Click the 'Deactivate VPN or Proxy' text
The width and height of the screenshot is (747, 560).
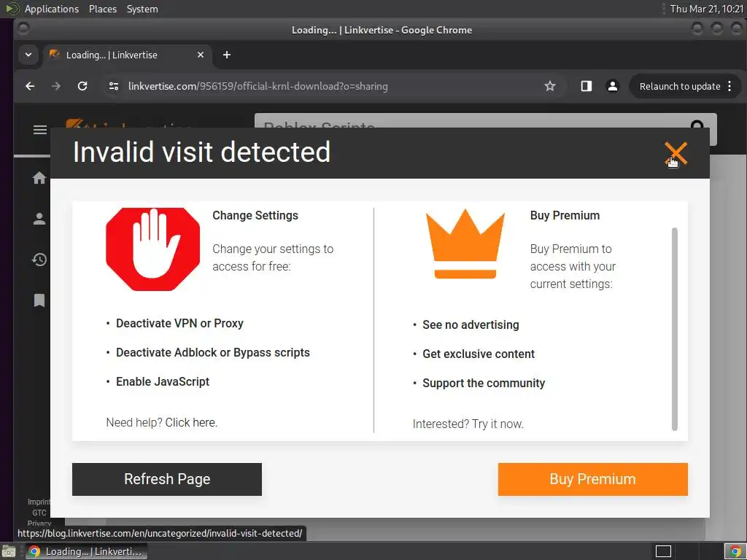(179, 323)
